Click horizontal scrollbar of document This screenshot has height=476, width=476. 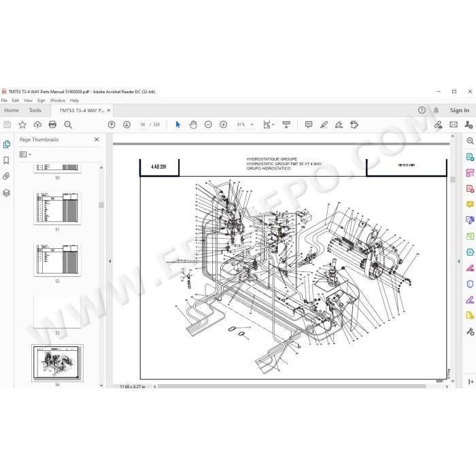pyautogui.click(x=292, y=386)
